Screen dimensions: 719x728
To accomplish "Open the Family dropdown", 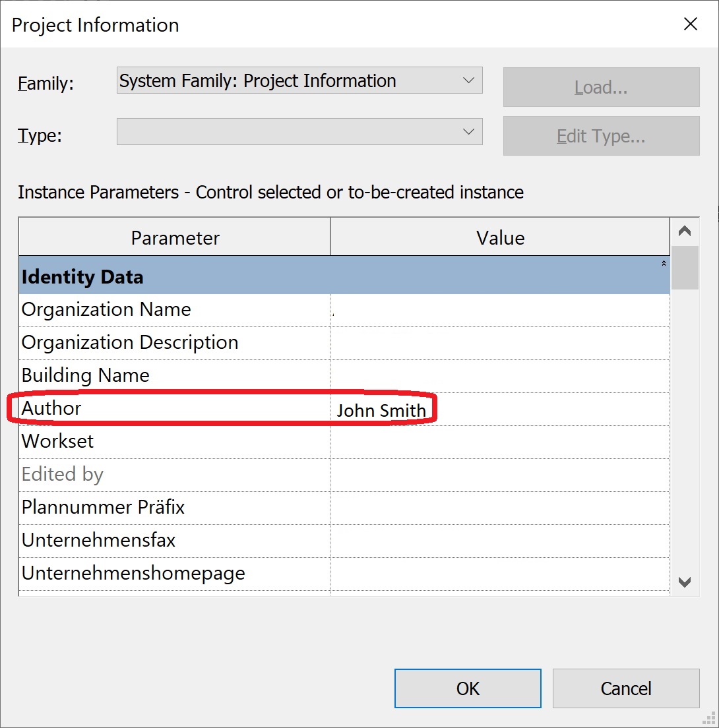I will [x=299, y=81].
